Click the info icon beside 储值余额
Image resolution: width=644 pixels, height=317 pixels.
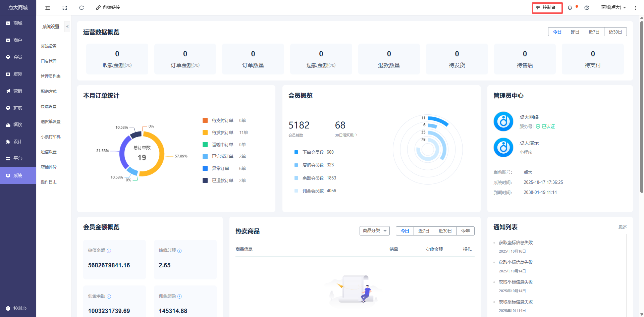point(109,251)
